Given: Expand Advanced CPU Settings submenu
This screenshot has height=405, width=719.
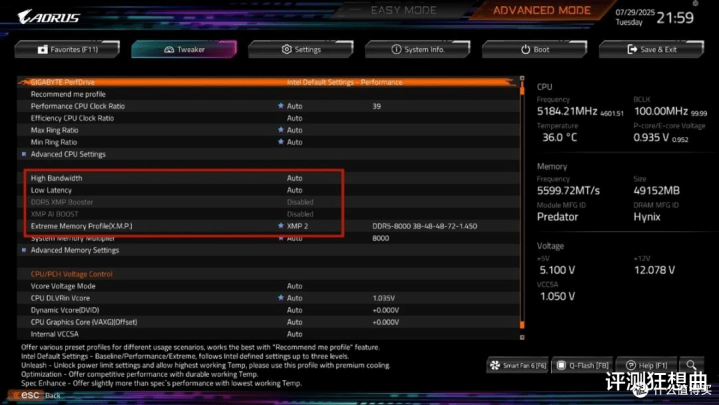Looking at the screenshot, I should click(x=68, y=154).
